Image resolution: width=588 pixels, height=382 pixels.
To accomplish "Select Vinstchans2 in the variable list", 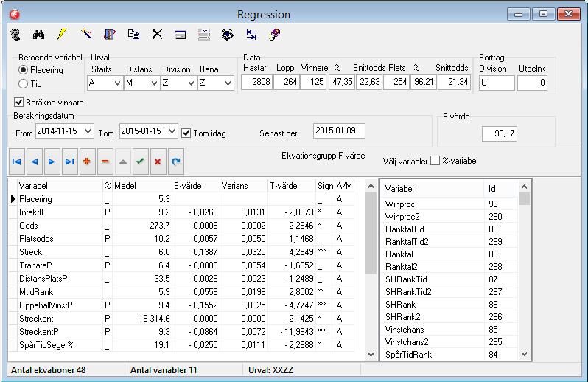I will 450,342.
